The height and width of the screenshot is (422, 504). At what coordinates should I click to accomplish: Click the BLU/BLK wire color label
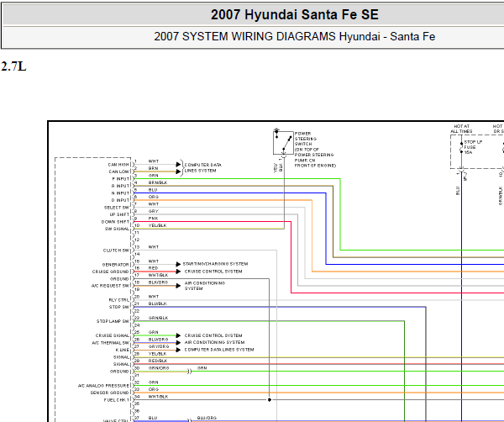(x=158, y=303)
